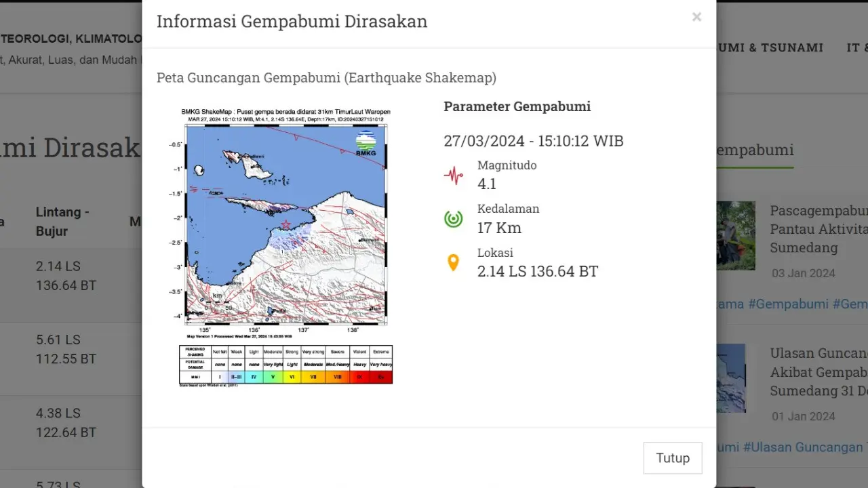Click the magnitude value 4.1
Image resolution: width=868 pixels, height=488 pixels.
487,184
